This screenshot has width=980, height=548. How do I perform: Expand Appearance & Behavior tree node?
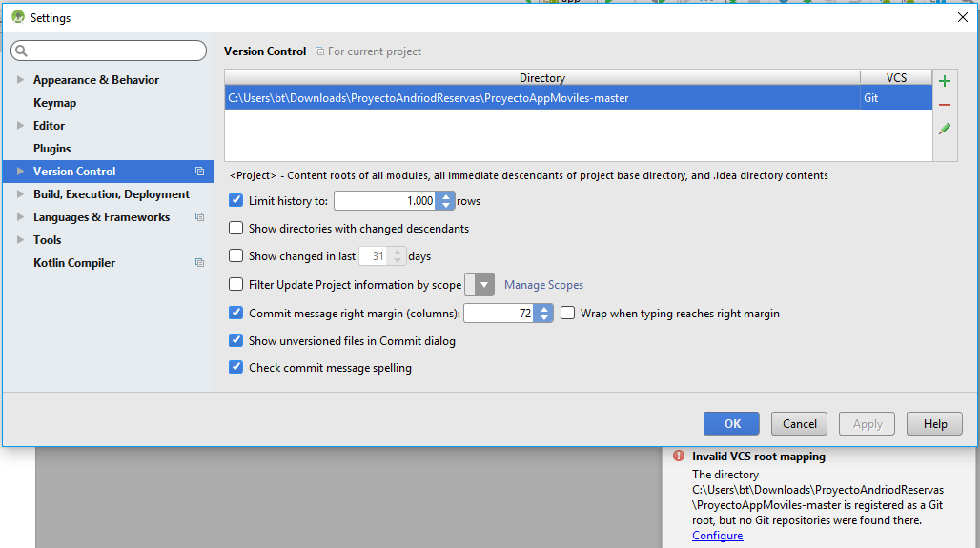point(20,79)
